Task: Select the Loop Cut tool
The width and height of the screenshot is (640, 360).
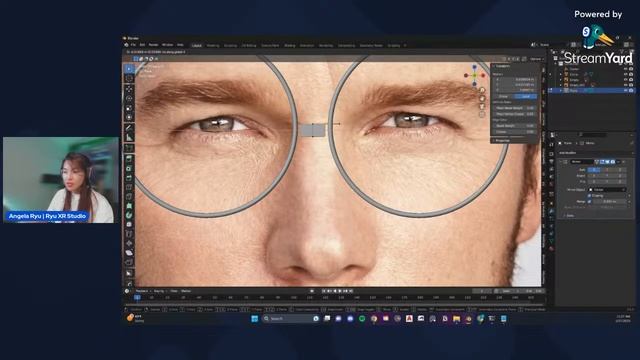Action: [129, 187]
